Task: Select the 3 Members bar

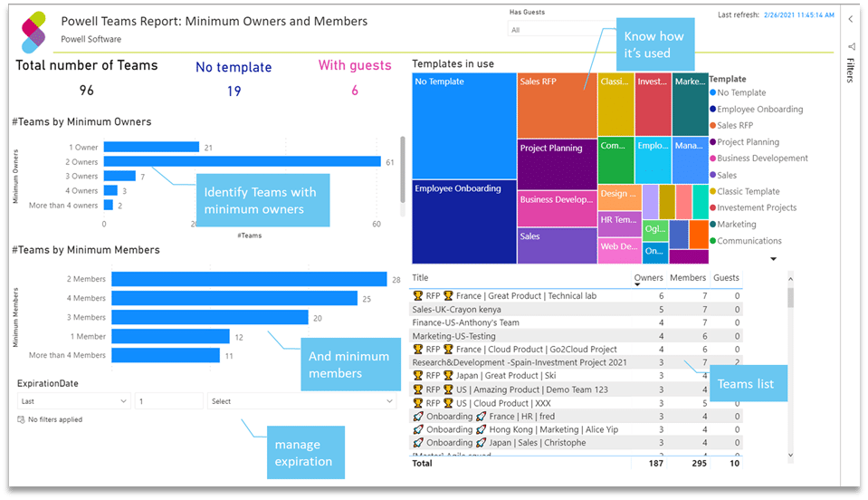Action: coord(210,317)
